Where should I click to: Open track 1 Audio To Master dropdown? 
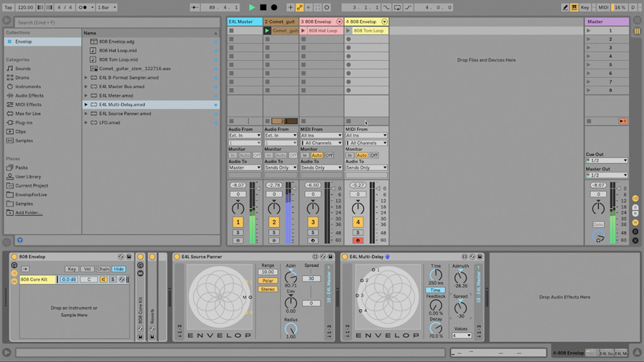click(x=245, y=168)
